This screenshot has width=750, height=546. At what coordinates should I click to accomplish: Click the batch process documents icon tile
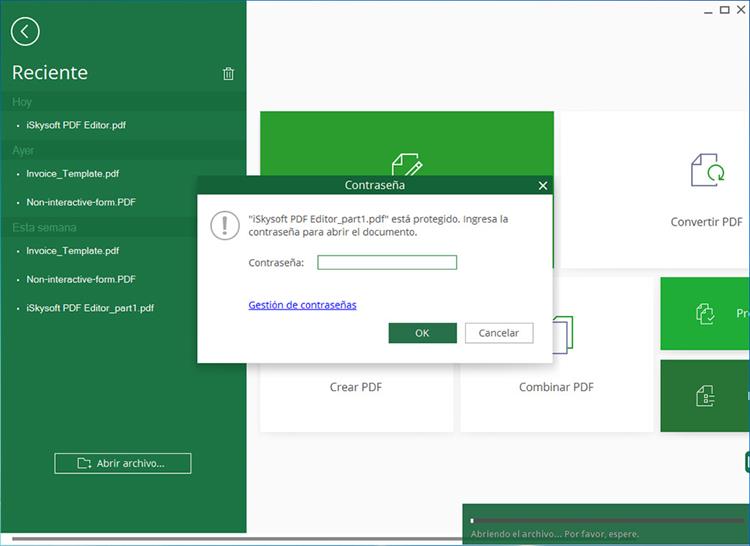click(x=705, y=314)
